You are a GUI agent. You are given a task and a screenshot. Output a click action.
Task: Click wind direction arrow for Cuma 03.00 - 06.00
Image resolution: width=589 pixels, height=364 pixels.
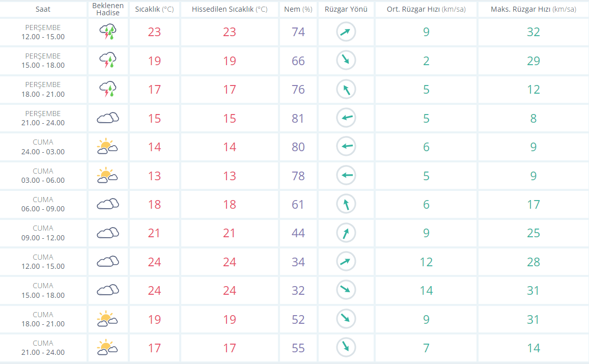(x=346, y=175)
